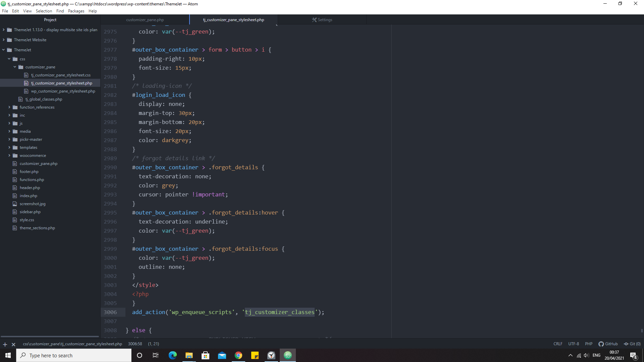Click the Git (0) status bar icon
This screenshot has height=362, width=644.
click(x=632, y=344)
